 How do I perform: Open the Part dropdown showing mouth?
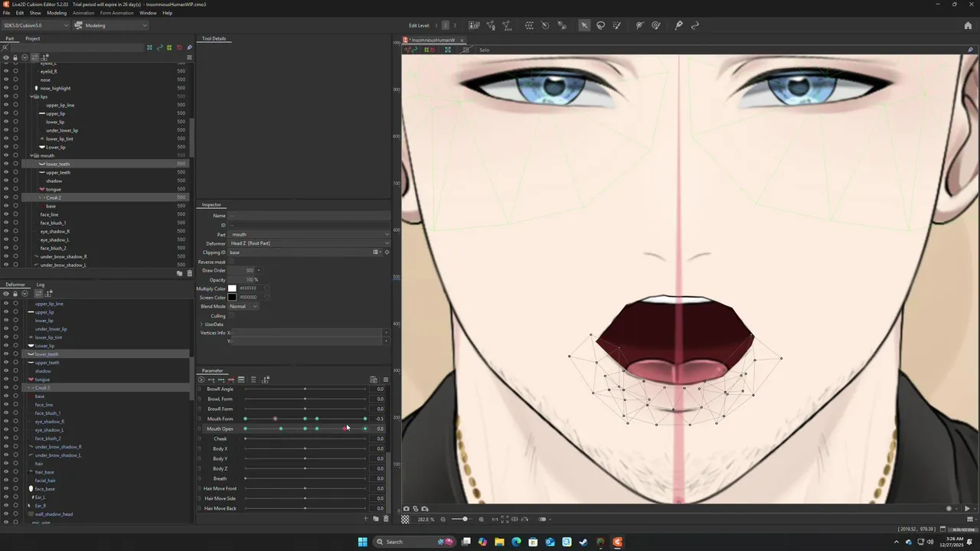309,234
